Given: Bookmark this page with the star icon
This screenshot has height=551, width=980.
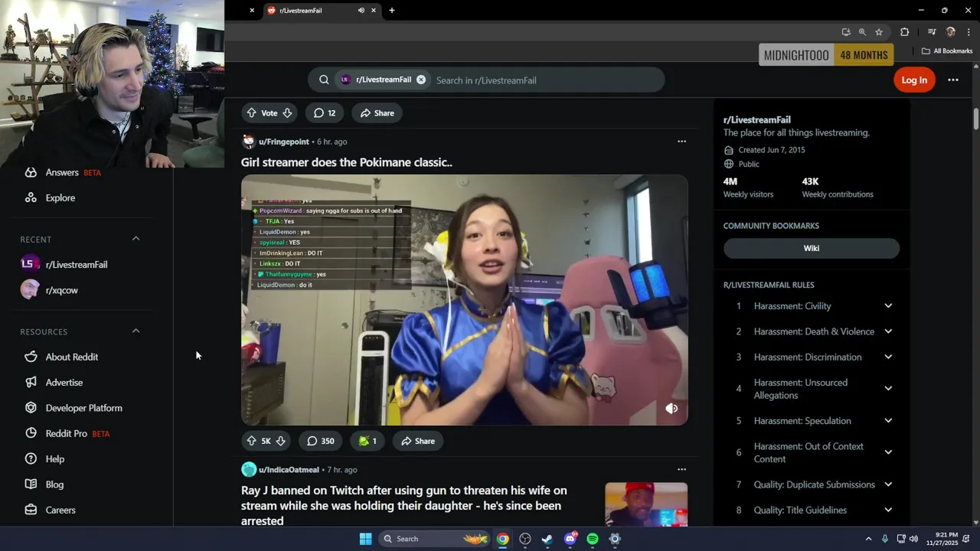Looking at the screenshot, I should pos(879,32).
